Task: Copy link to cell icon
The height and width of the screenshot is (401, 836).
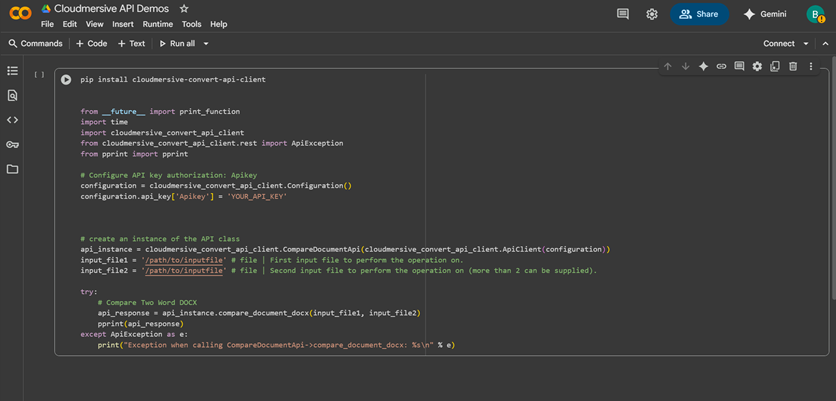Action: pos(721,66)
